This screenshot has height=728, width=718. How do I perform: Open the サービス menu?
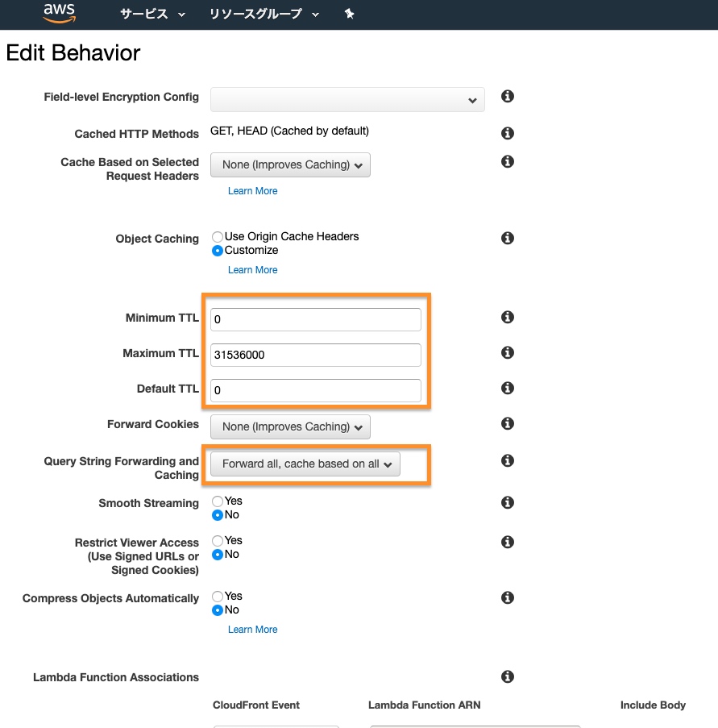point(152,14)
